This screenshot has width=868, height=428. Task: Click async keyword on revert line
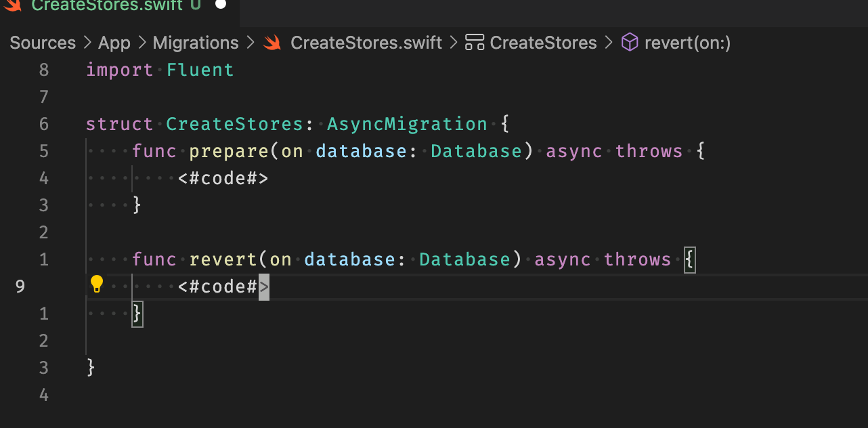pos(563,259)
